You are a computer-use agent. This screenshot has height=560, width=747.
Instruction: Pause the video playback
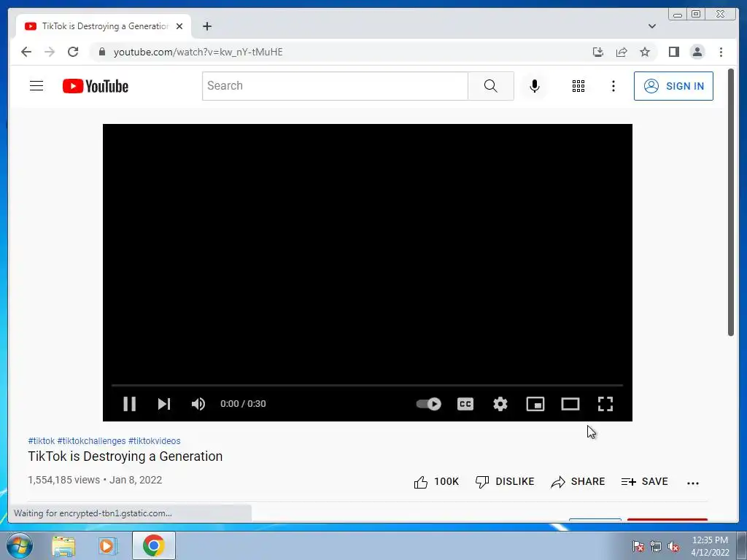[130, 404]
